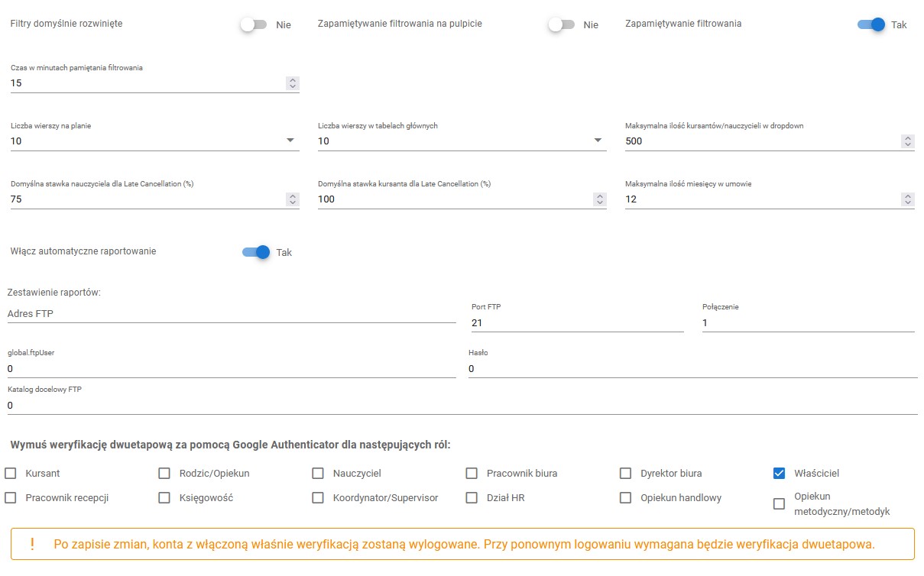Click the orange exclamation warning icon
This screenshot has width=924, height=576.
[32, 544]
